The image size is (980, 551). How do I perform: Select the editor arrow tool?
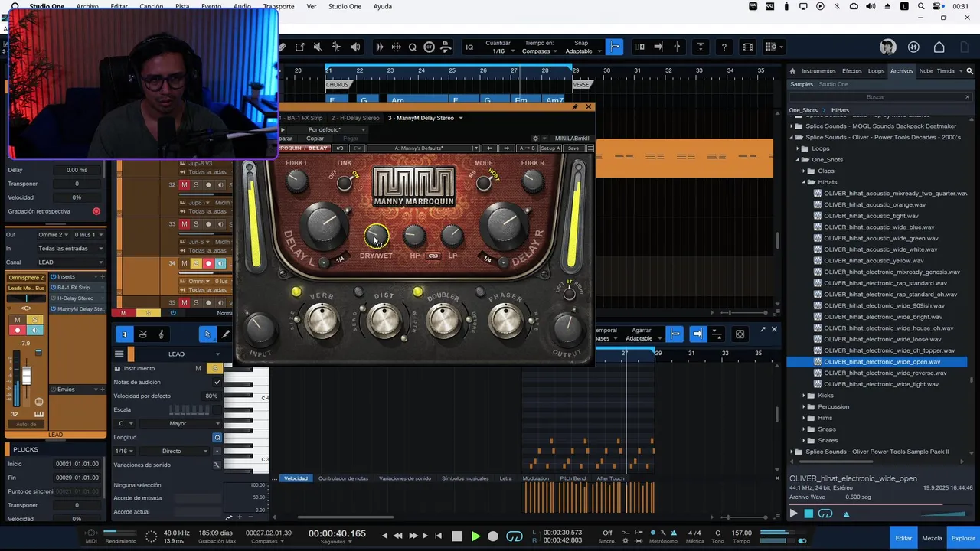click(207, 334)
